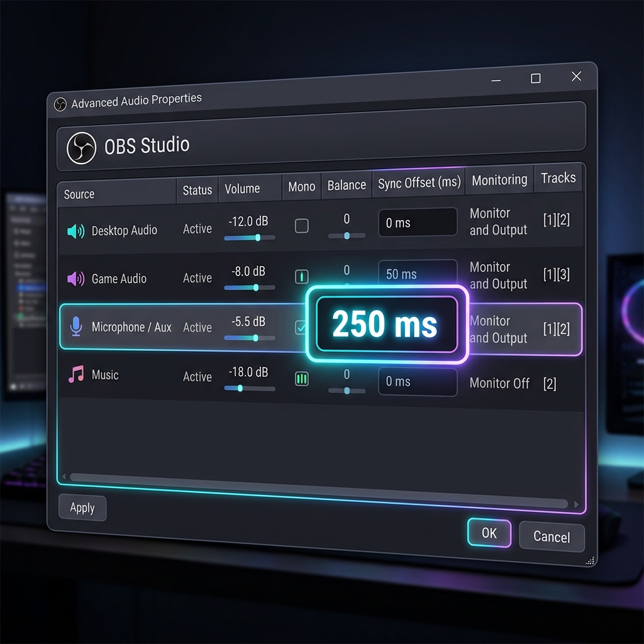Click the Music note icon

(76, 374)
